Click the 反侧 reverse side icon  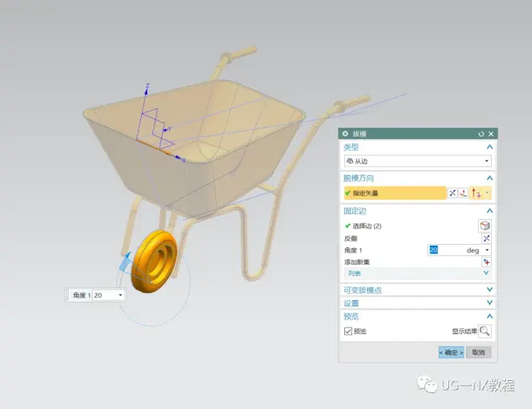pyautogui.click(x=486, y=238)
